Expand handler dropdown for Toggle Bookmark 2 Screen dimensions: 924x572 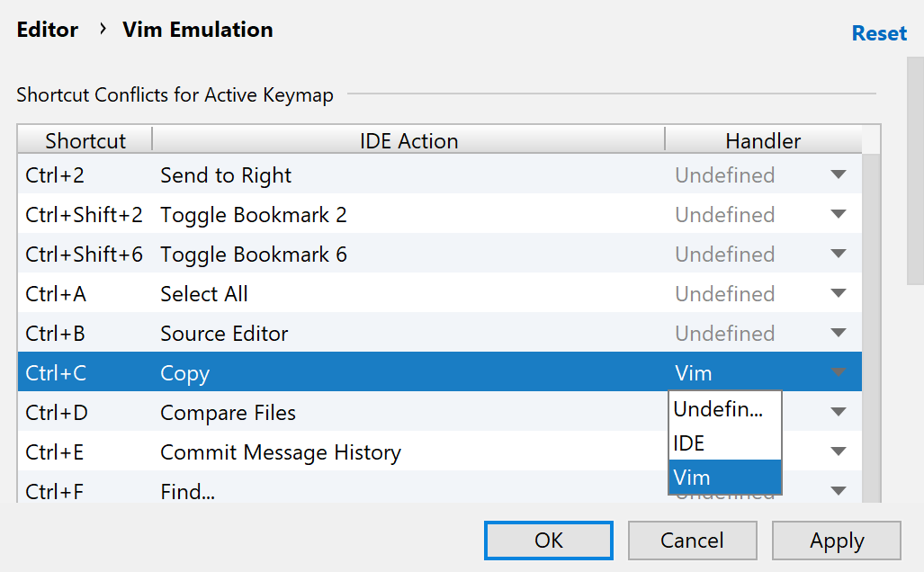point(839,215)
